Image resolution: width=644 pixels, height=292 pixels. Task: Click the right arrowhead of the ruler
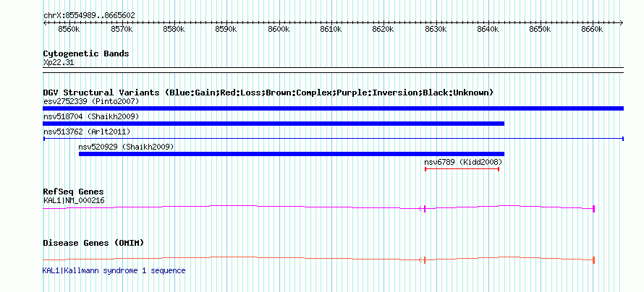coord(622,22)
